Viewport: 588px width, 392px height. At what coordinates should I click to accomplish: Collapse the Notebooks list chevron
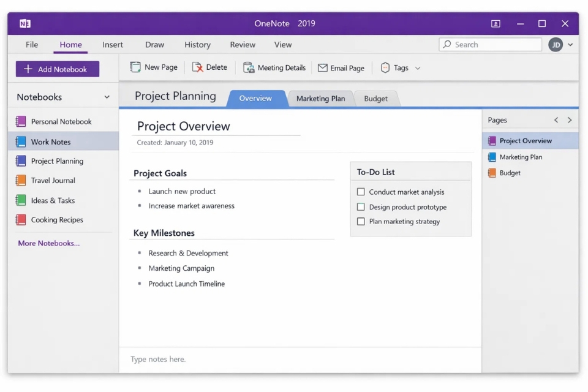click(107, 96)
